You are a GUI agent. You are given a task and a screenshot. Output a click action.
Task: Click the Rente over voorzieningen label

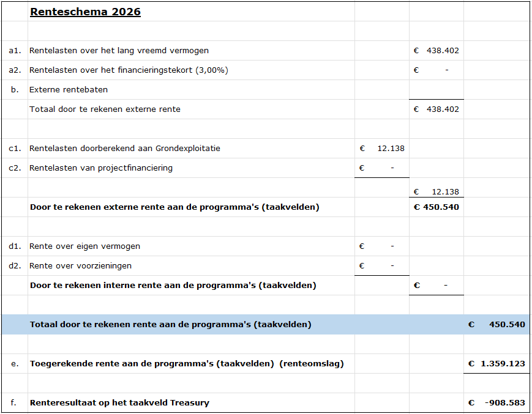80,266
